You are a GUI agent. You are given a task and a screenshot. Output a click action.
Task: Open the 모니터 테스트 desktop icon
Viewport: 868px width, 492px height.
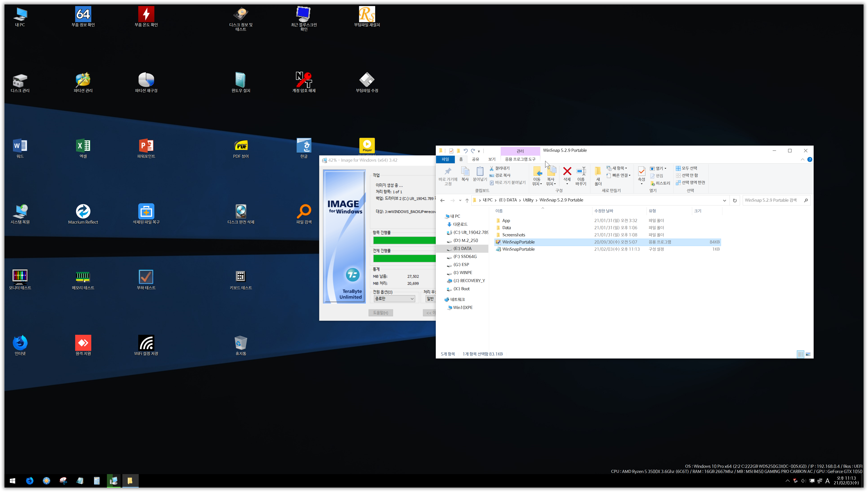[x=20, y=280]
